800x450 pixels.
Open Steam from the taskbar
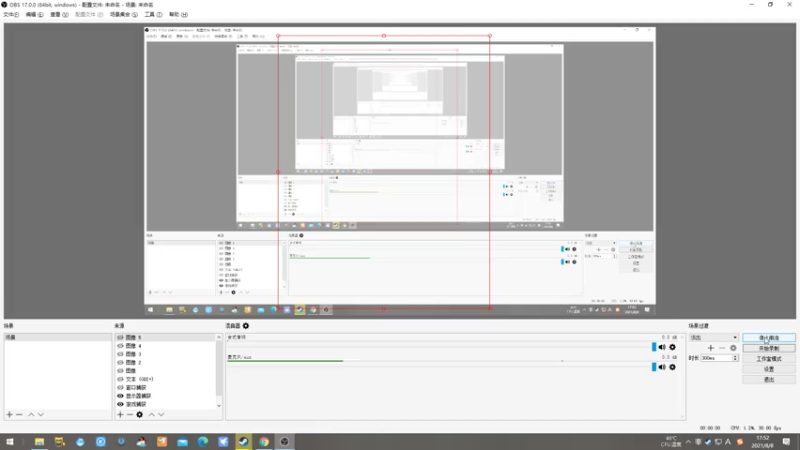point(243,442)
